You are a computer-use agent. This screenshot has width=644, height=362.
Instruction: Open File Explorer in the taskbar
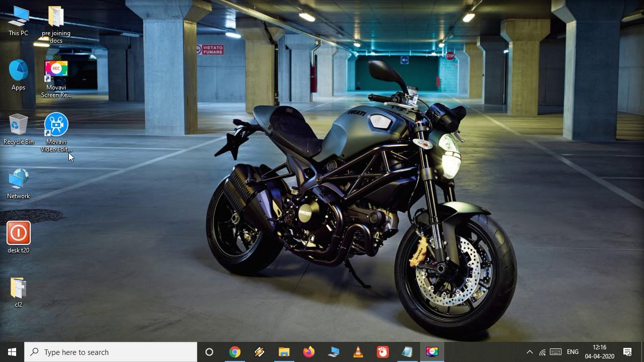284,352
